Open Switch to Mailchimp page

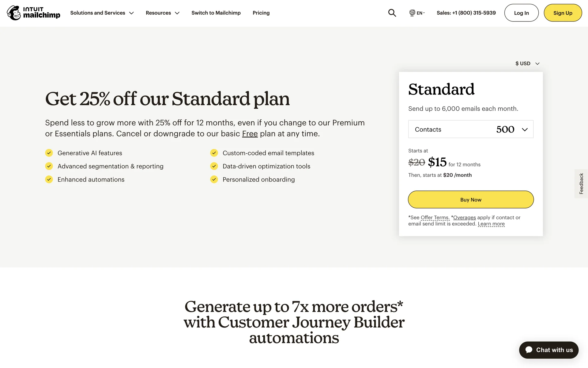(x=216, y=13)
